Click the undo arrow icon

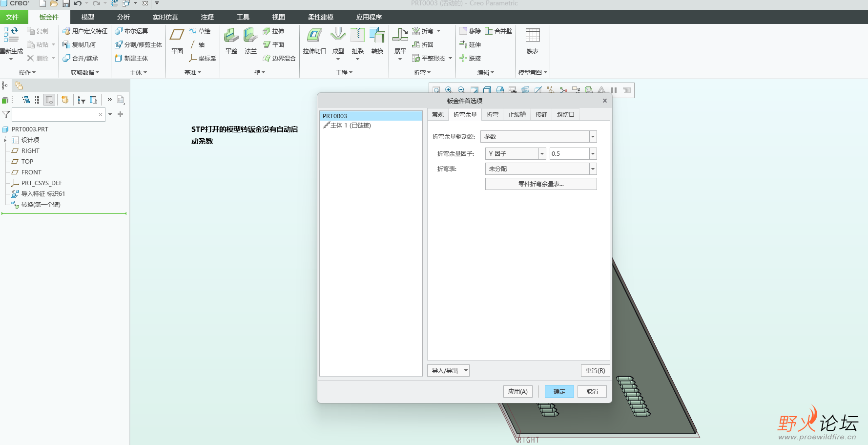78,3
